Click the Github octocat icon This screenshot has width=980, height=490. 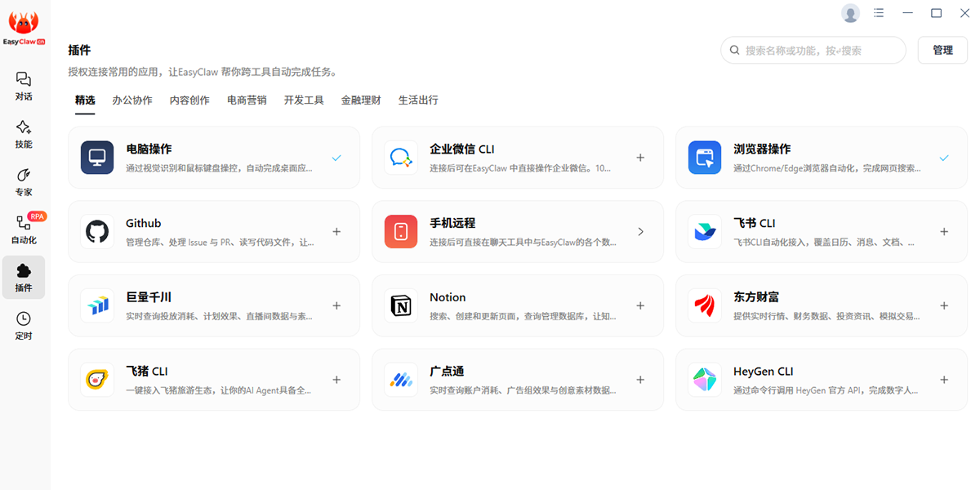(97, 232)
